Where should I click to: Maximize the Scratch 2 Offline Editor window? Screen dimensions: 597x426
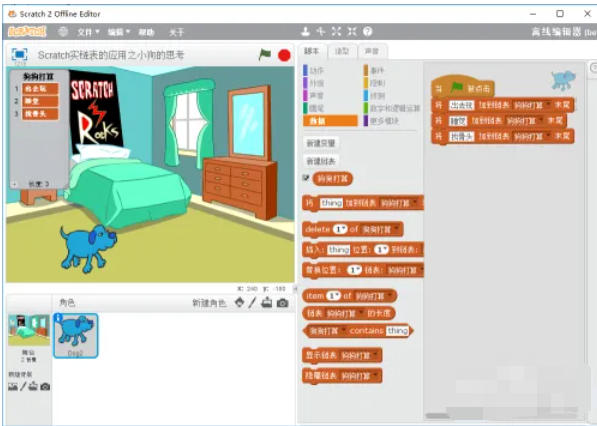tap(560, 14)
